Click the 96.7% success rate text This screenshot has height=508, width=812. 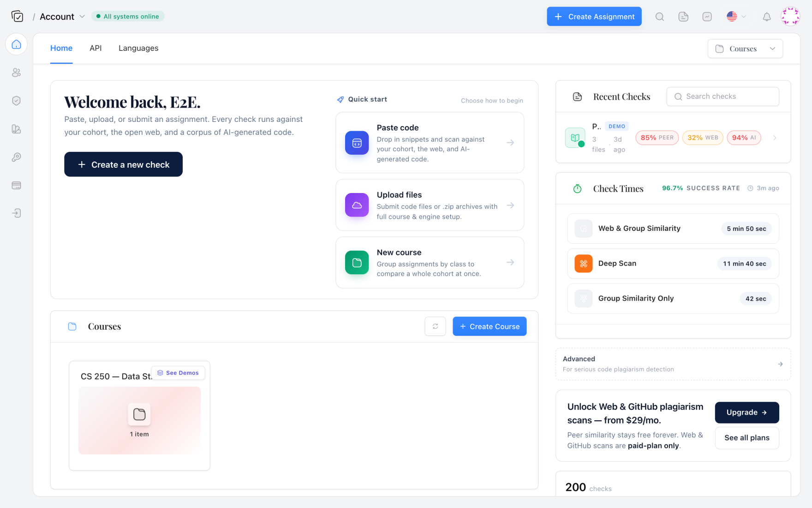pyautogui.click(x=701, y=188)
